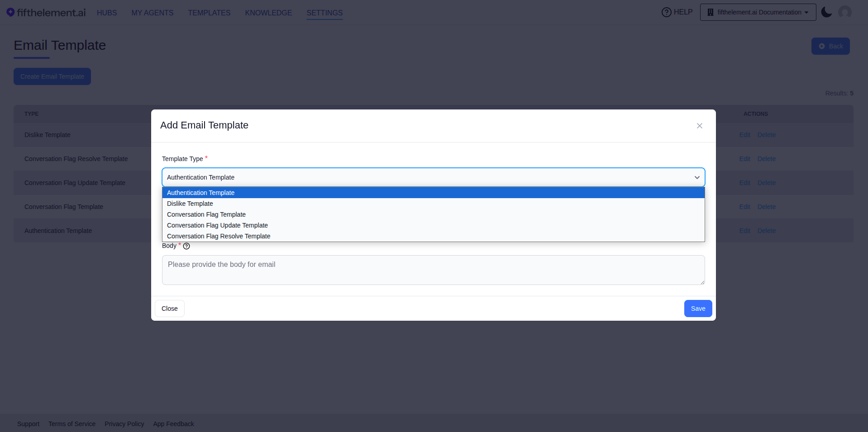Pick Conversation Flag Resolve Template option
The width and height of the screenshot is (868, 432).
point(434,236)
